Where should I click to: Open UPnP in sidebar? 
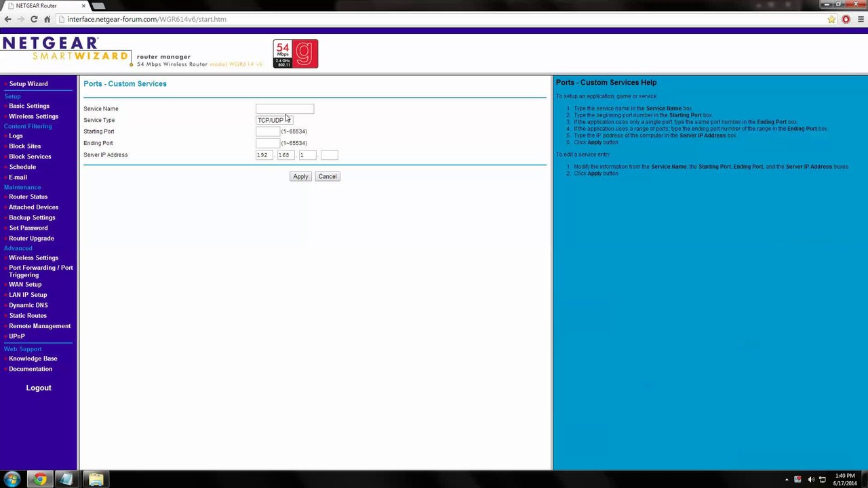(x=17, y=337)
